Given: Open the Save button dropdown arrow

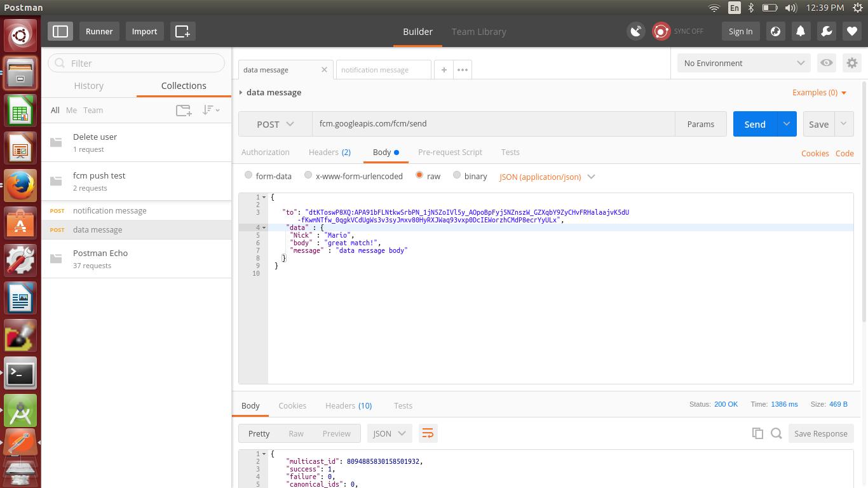Looking at the screenshot, I should point(844,124).
